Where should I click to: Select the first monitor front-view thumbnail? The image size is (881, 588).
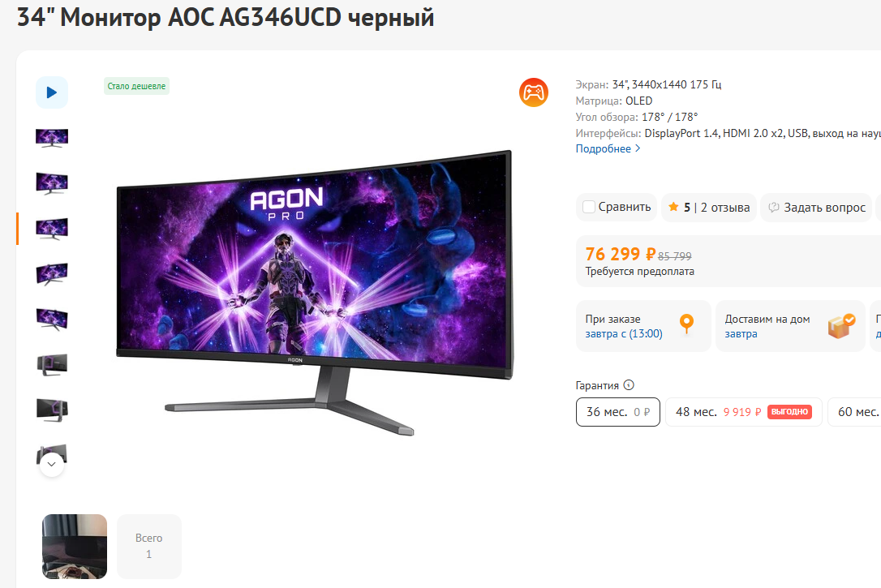point(52,138)
